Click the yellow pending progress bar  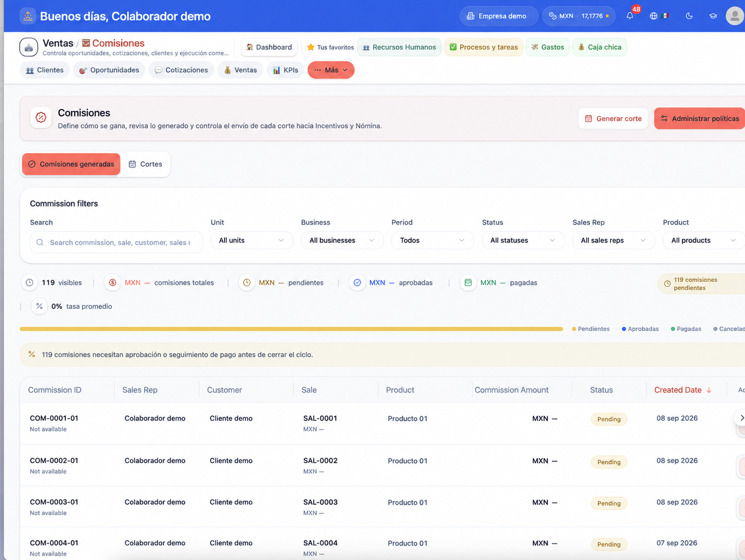tap(291, 329)
